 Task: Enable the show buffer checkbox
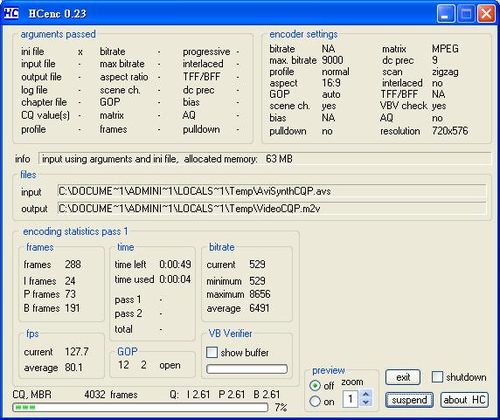click(x=212, y=352)
